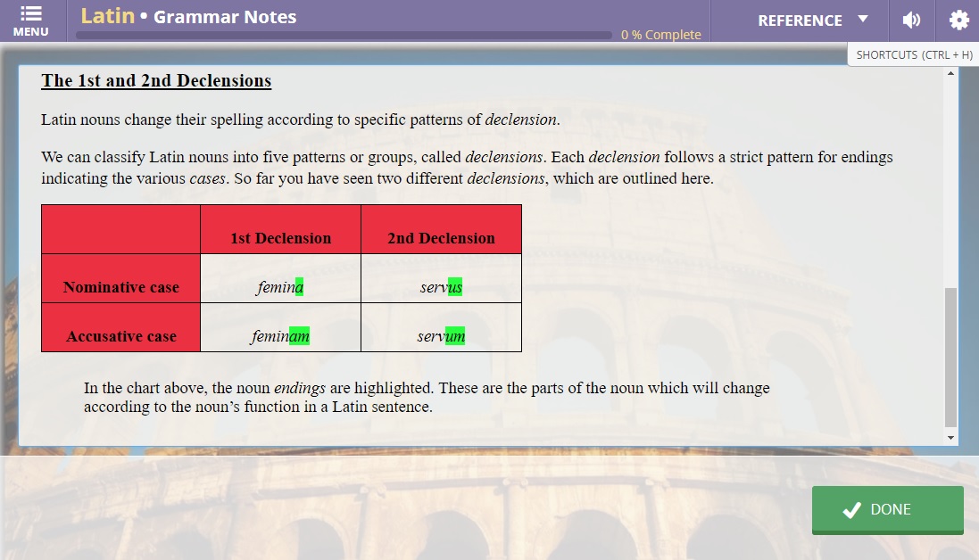
Task: Click the green checkmark on the DONE button
Action: (x=850, y=509)
